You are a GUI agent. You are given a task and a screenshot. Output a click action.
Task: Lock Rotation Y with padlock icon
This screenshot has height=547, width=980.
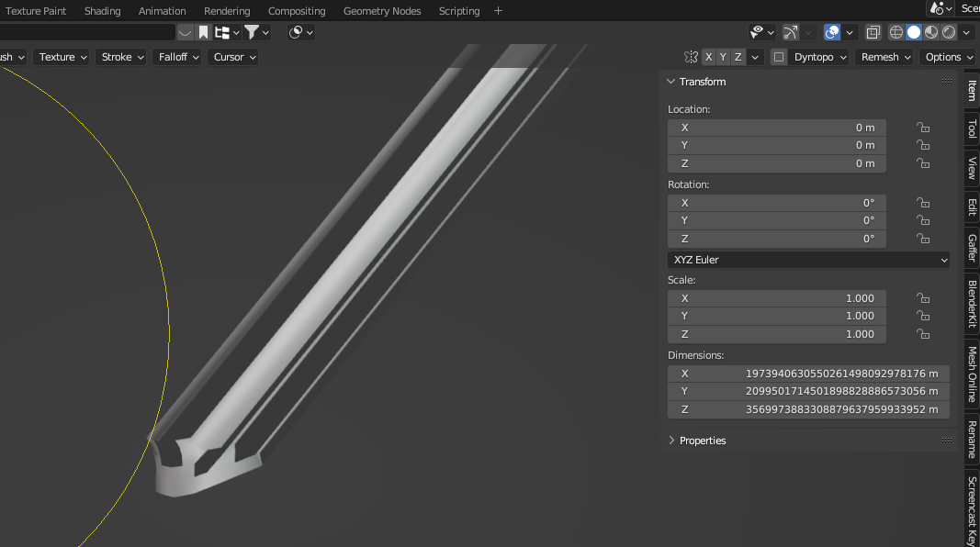[923, 220]
